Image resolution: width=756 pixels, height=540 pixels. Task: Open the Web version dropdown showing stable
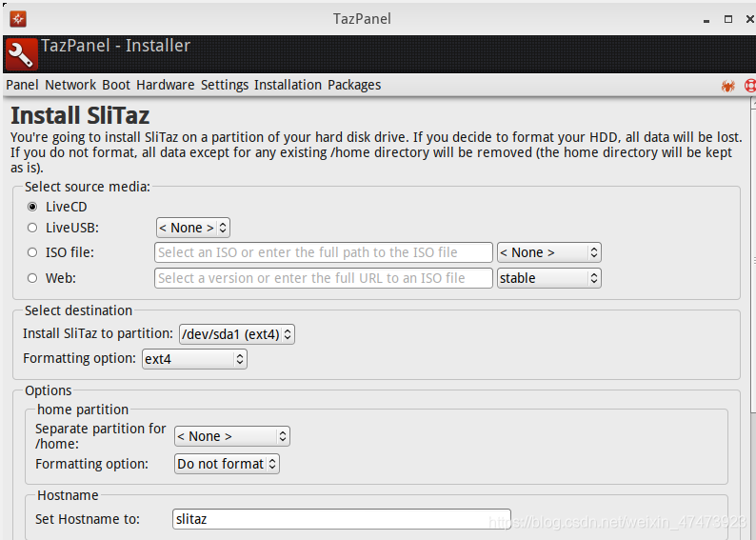tap(549, 278)
